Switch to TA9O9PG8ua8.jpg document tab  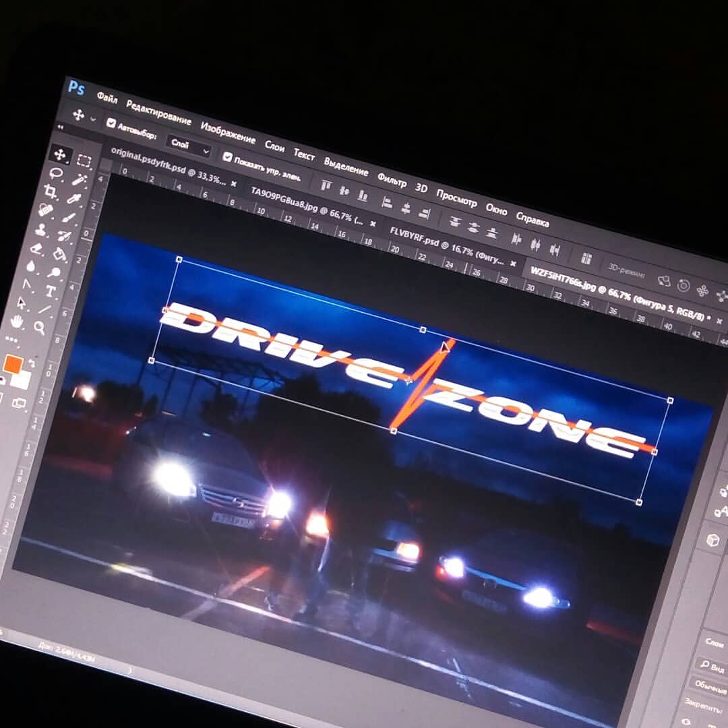[x=307, y=205]
